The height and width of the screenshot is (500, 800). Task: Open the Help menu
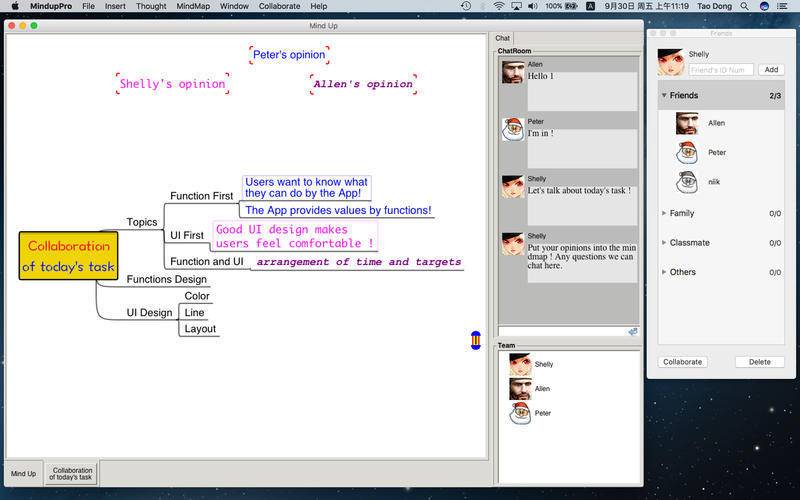tap(319, 6)
